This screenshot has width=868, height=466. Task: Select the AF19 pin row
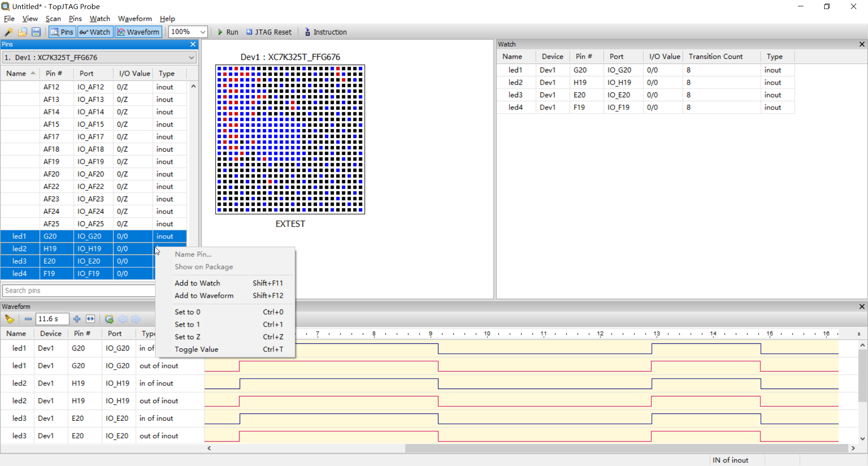(94, 162)
